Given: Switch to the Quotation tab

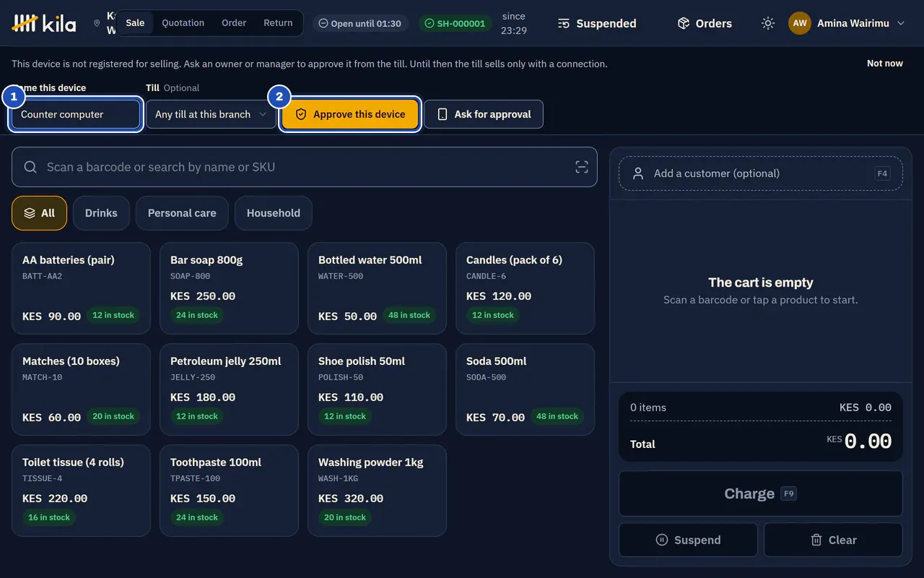Looking at the screenshot, I should click(x=183, y=22).
